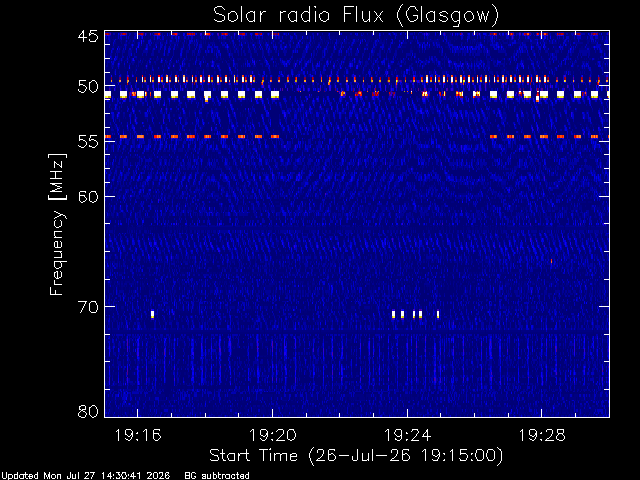Viewport: 640px width, 480px height.
Task: Click the 19:20 time axis label
Action: 273,435
